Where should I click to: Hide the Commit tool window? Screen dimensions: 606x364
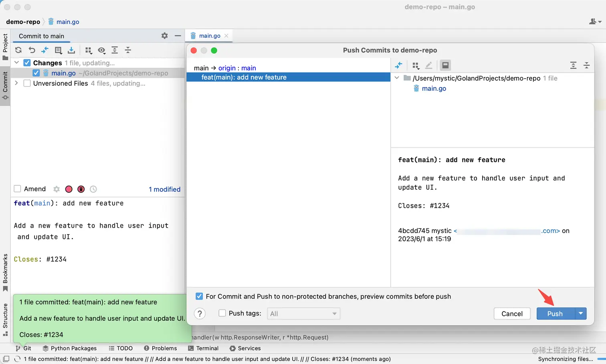(x=178, y=36)
